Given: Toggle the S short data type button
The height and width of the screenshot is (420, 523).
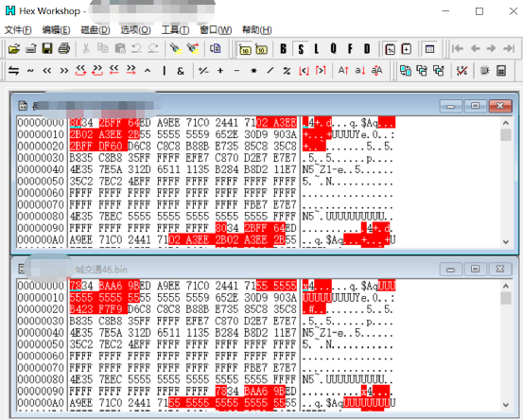Looking at the screenshot, I should pyautogui.click(x=301, y=49).
